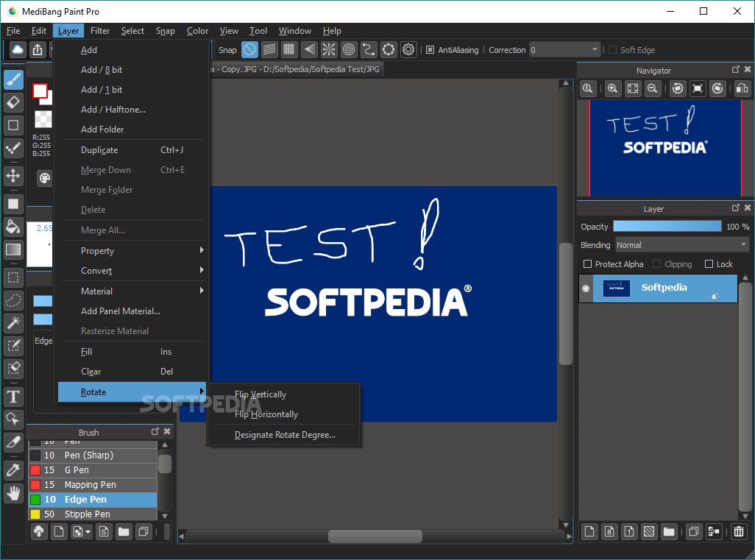Expand Property submenu
755x560 pixels.
133,250
